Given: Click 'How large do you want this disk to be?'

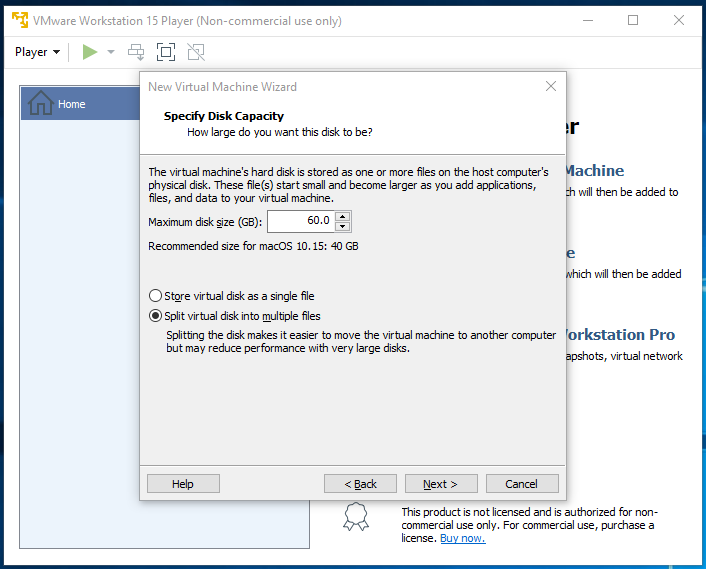Looking at the screenshot, I should click(280, 132).
